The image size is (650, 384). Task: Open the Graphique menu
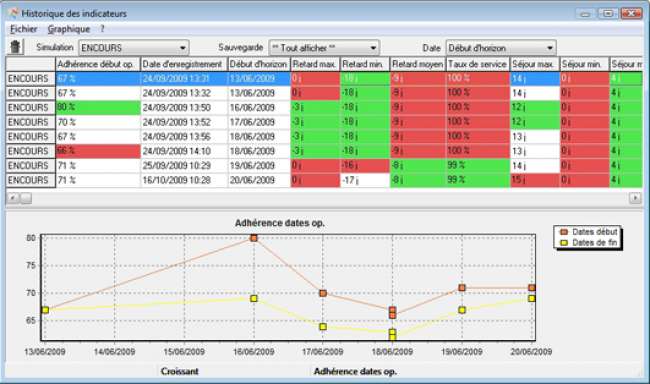coord(69,29)
